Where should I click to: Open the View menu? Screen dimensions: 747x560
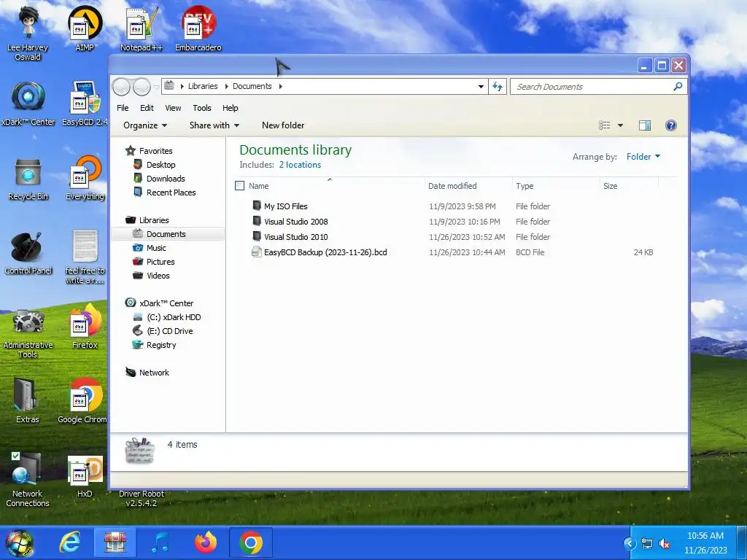tap(173, 108)
